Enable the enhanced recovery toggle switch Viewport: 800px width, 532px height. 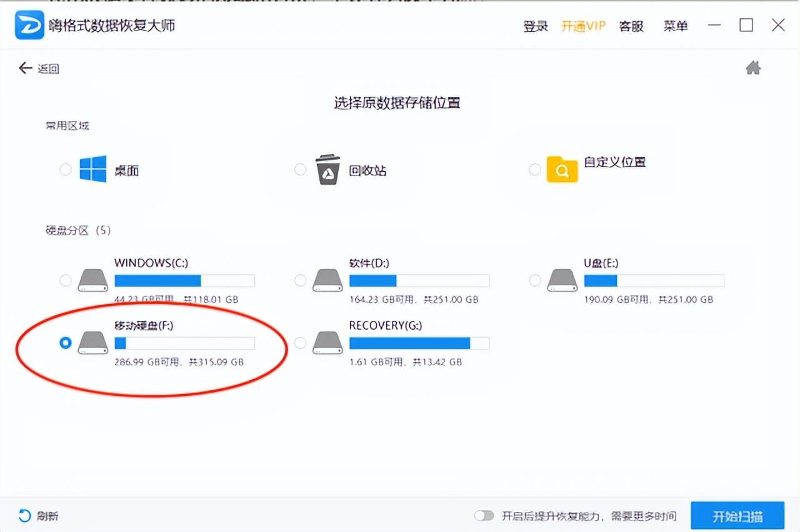[484, 516]
